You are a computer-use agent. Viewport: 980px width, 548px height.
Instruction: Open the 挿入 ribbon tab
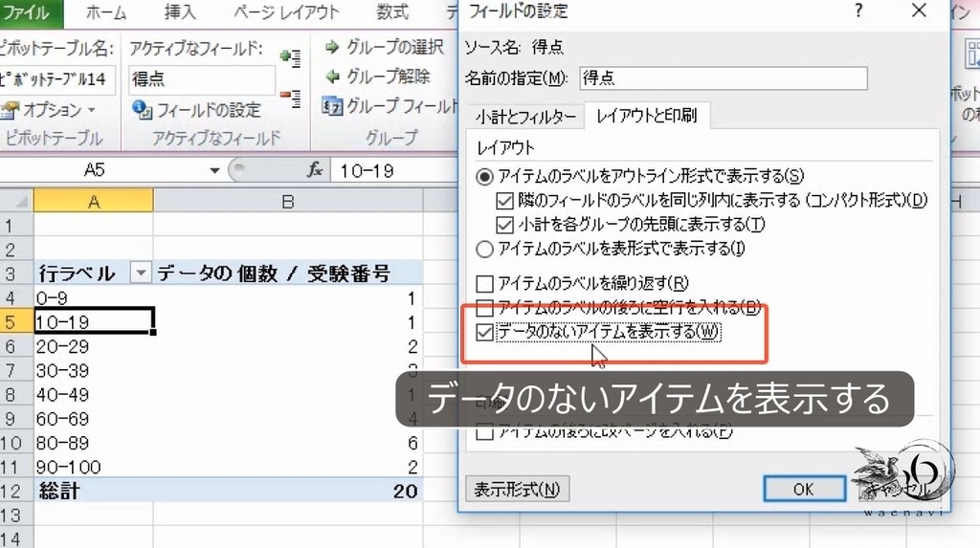pyautogui.click(x=179, y=12)
